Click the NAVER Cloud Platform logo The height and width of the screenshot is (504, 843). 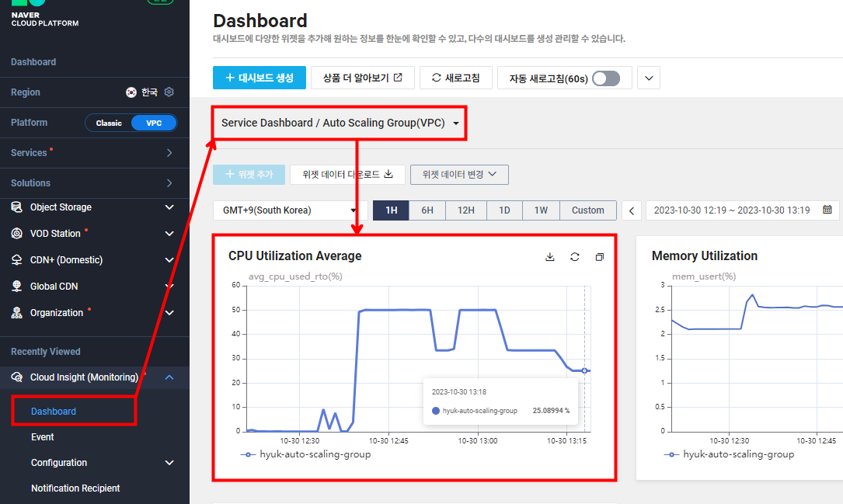[x=45, y=15]
